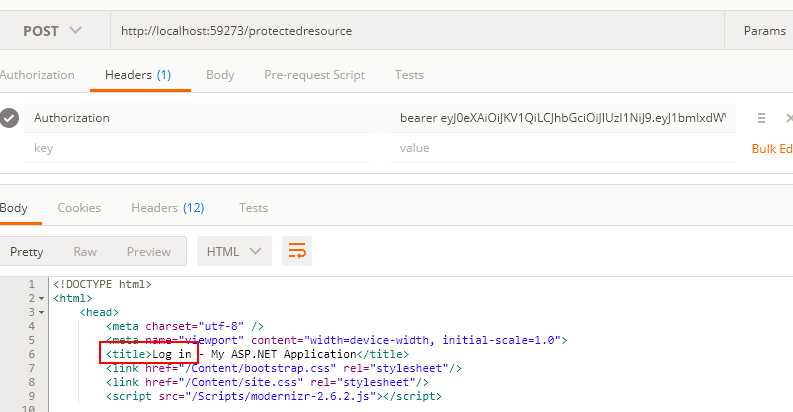Open the response Cookies tab

[79, 208]
